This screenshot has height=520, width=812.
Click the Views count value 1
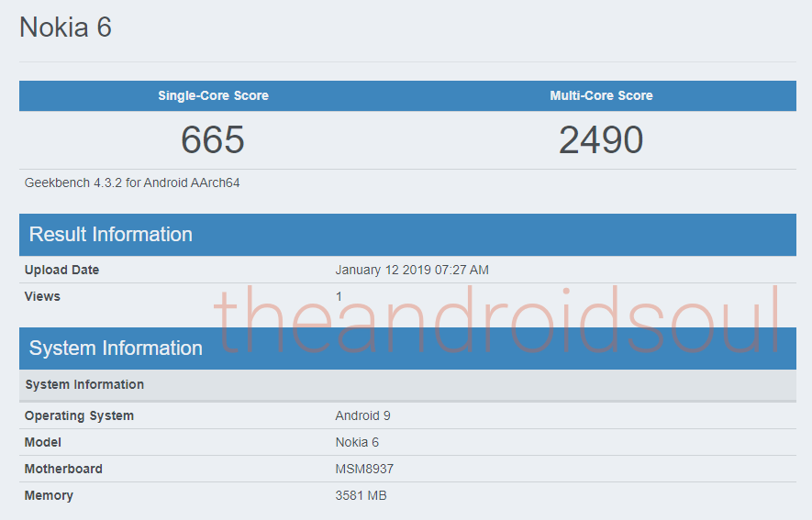339,296
